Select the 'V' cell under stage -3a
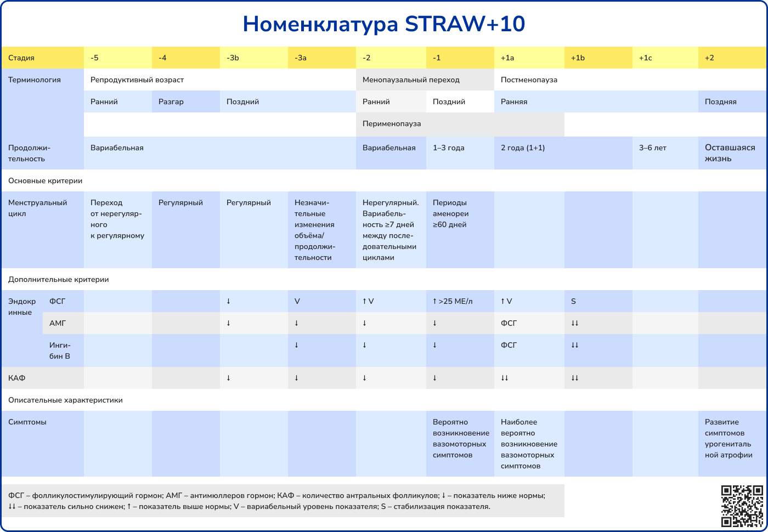The height and width of the screenshot is (532, 768). [x=297, y=301]
